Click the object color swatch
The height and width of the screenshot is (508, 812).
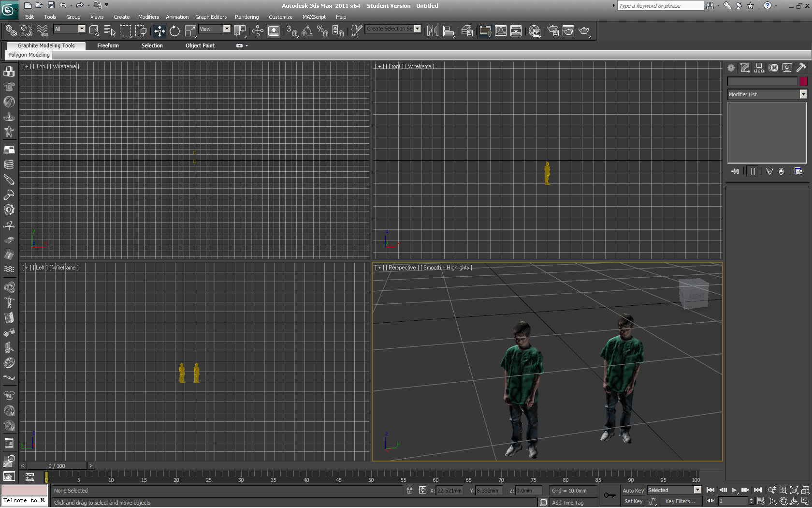[x=803, y=81]
